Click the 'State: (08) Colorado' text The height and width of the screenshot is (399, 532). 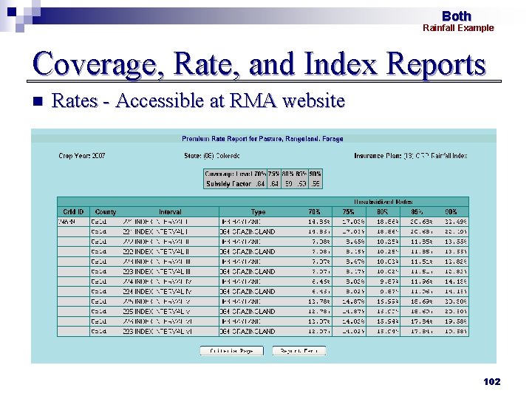(212, 156)
